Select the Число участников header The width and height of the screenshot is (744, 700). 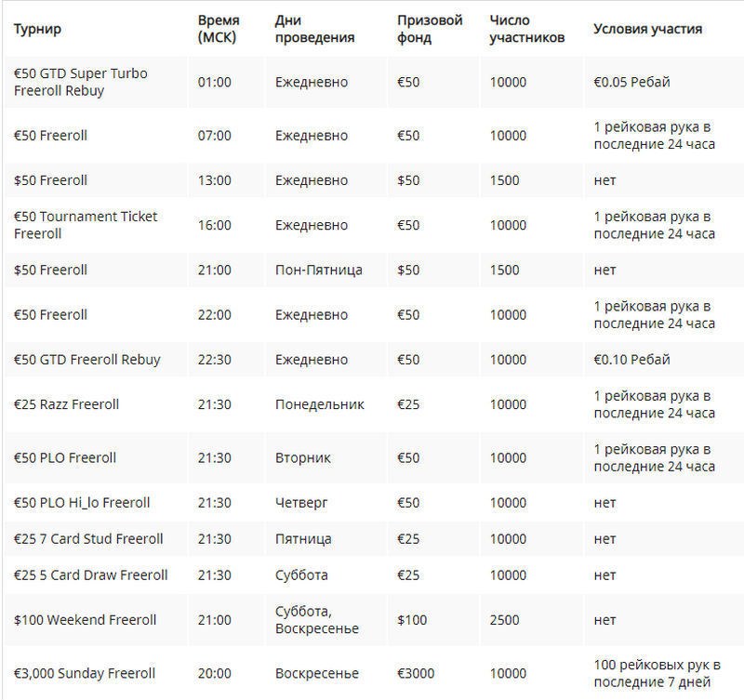click(x=526, y=29)
